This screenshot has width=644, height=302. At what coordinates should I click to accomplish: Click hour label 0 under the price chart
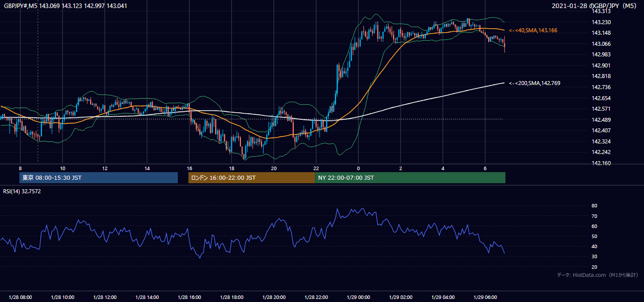[x=358, y=168]
